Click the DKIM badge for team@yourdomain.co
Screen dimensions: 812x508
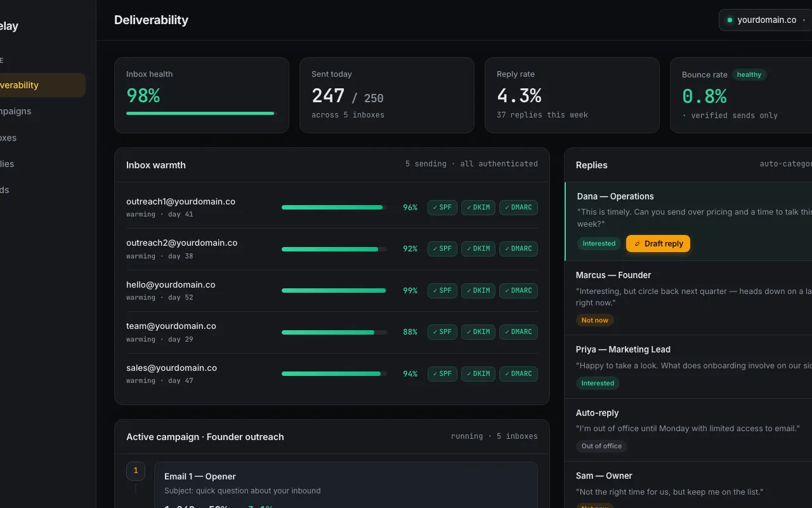click(478, 332)
